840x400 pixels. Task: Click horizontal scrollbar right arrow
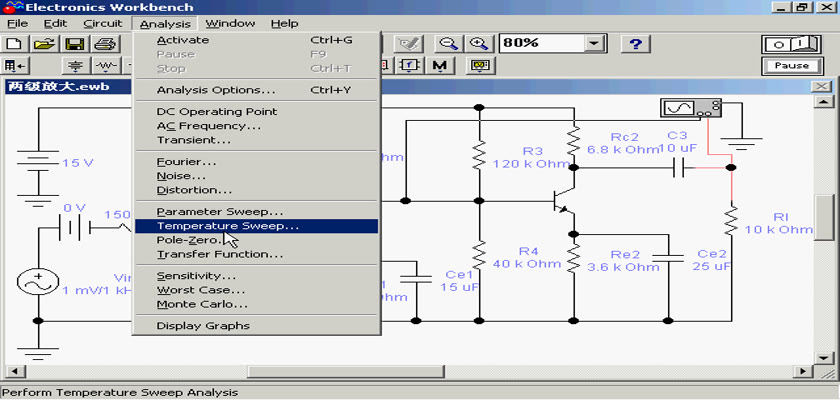pos(802,371)
